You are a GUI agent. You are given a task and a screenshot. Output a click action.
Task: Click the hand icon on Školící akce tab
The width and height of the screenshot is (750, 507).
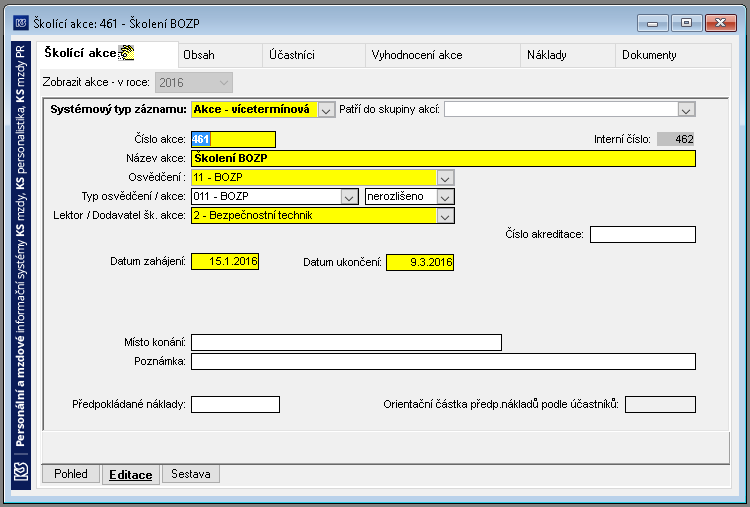(126, 53)
